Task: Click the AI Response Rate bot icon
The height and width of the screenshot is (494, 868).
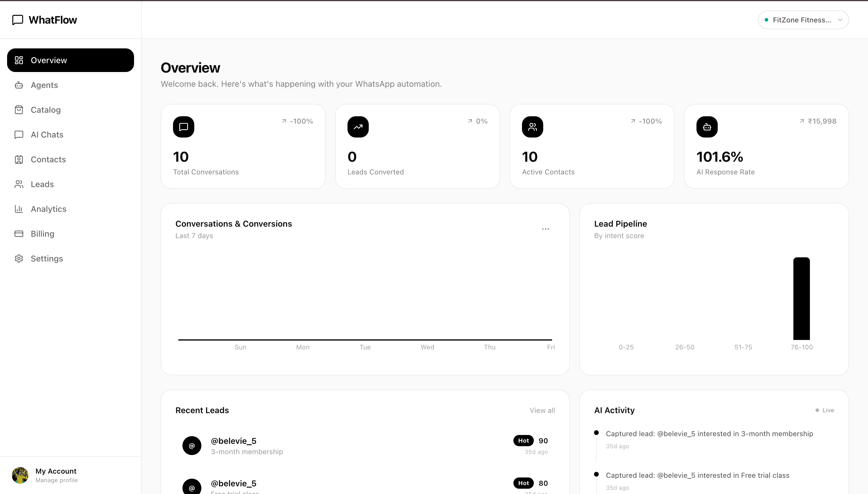Action: [707, 127]
